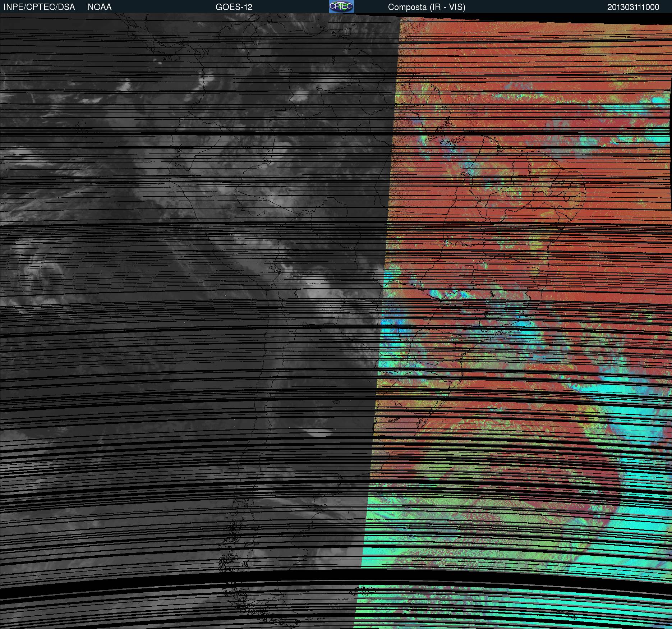
Task: Click the square Distrito Federal outline in Brazil
Action: pyautogui.click(x=469, y=268)
